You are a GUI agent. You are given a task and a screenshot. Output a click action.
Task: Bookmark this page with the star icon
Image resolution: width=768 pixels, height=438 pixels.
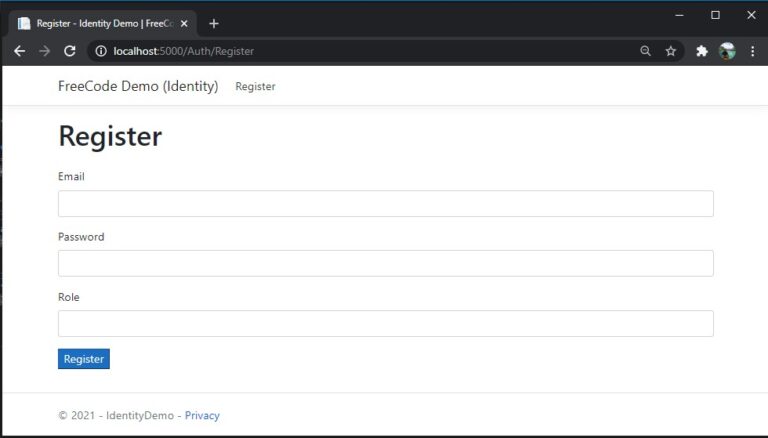click(671, 51)
